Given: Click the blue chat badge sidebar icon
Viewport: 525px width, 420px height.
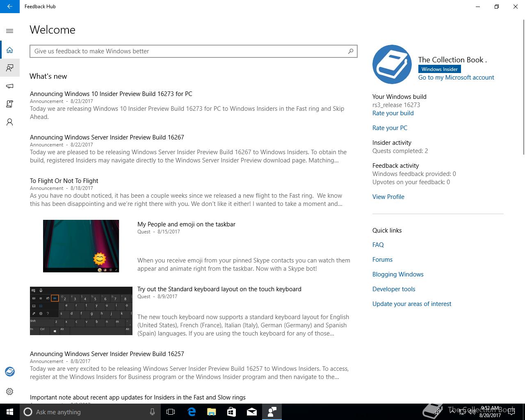Looking at the screenshot, I should (10, 372).
